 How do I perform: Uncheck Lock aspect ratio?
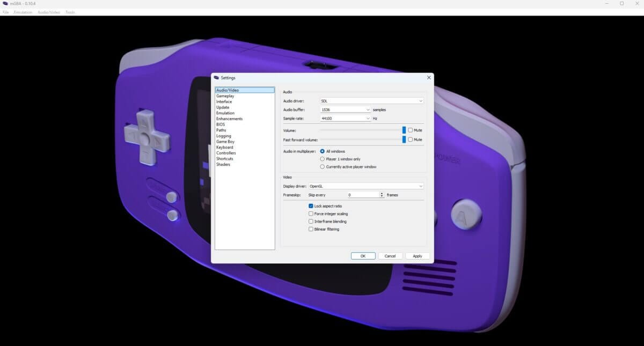click(311, 206)
